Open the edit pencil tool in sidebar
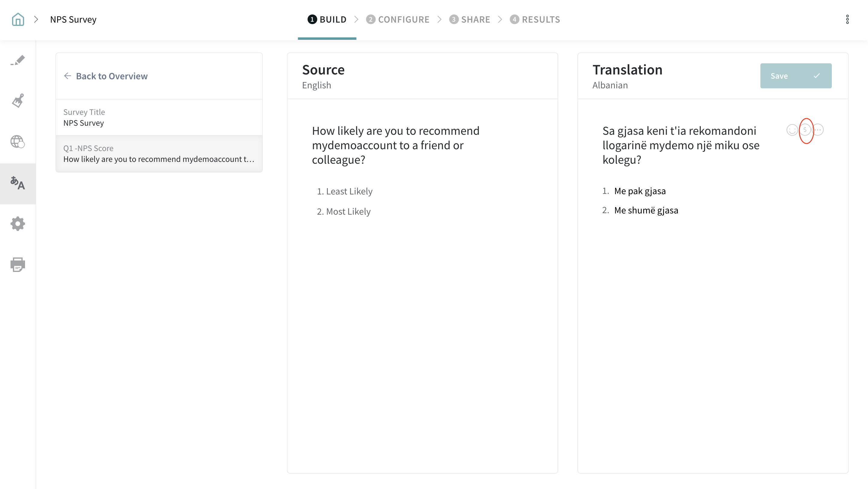Image resolution: width=868 pixels, height=489 pixels. [x=18, y=61]
